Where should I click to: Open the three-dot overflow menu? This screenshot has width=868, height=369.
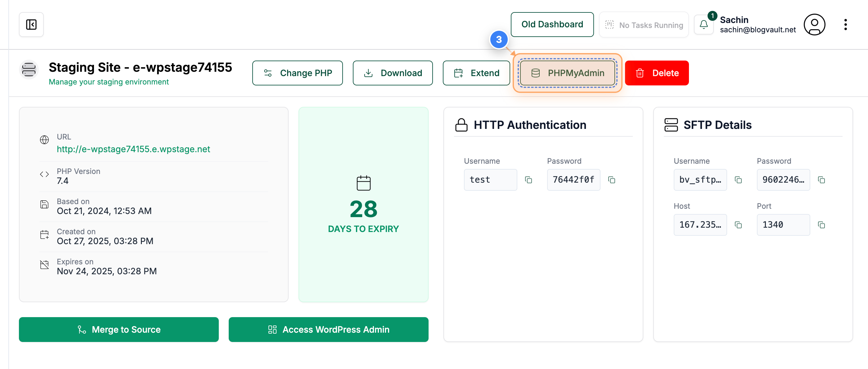[x=845, y=24]
